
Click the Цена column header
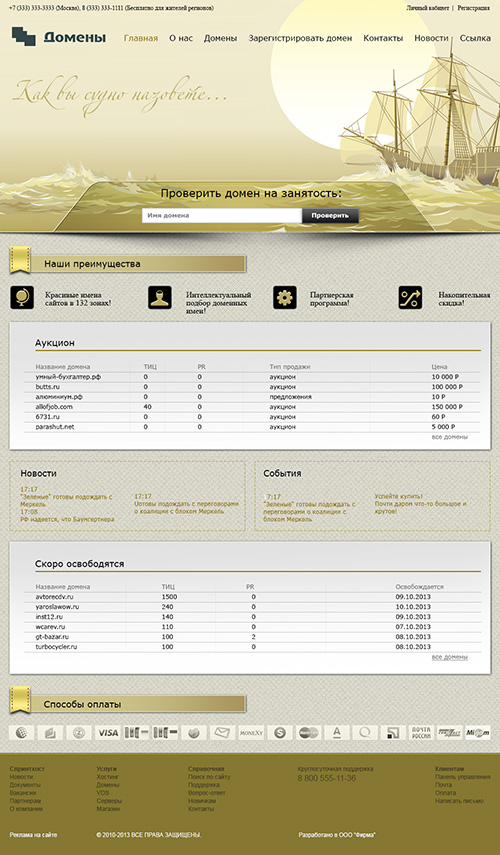tap(439, 367)
